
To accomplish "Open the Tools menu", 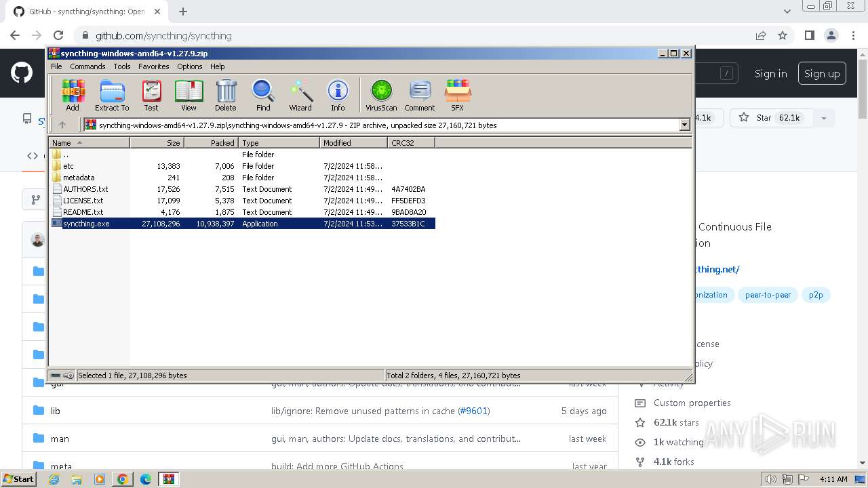I will [x=122, y=66].
